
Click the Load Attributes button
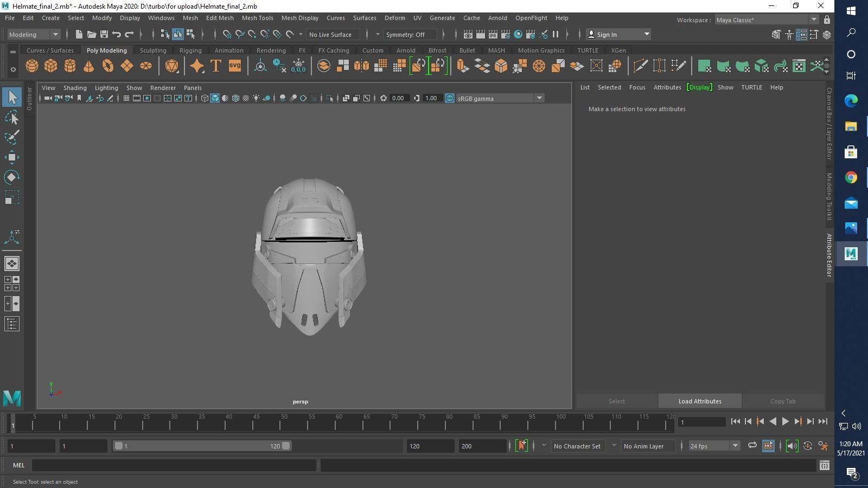[700, 401]
